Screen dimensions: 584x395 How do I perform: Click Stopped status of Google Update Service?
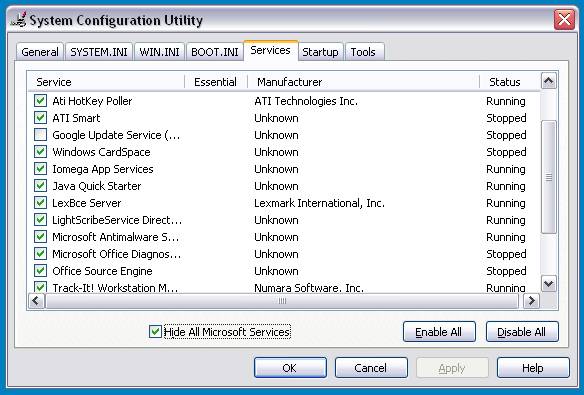[x=506, y=136]
